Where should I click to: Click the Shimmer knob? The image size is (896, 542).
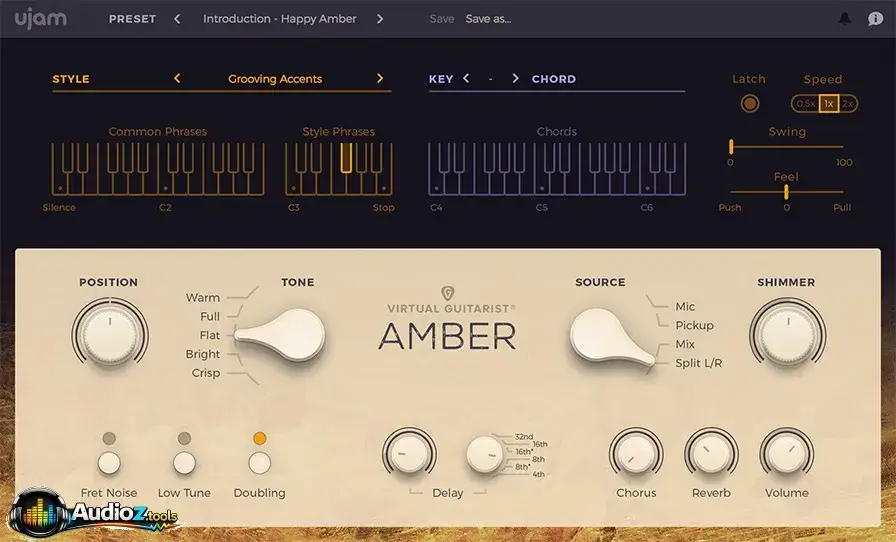(x=787, y=334)
